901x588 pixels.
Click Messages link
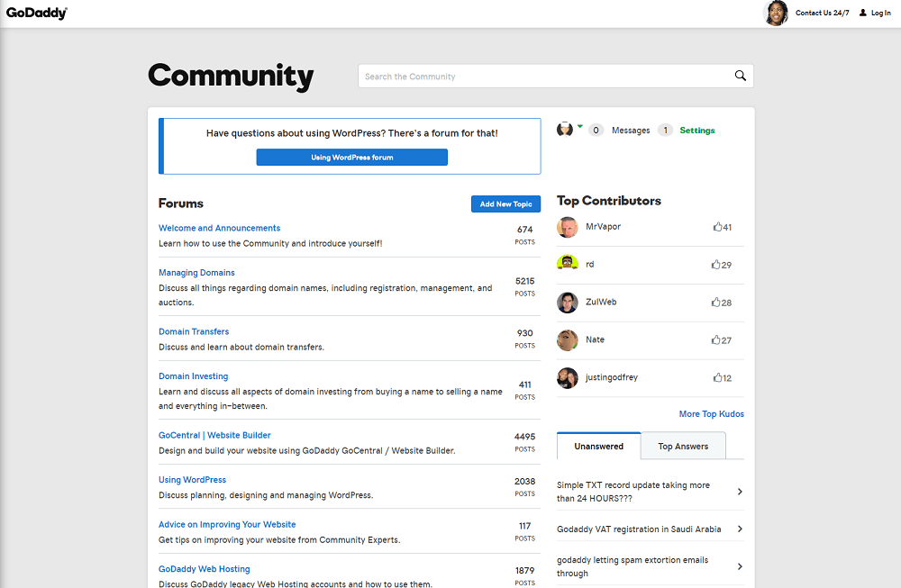[x=631, y=131]
